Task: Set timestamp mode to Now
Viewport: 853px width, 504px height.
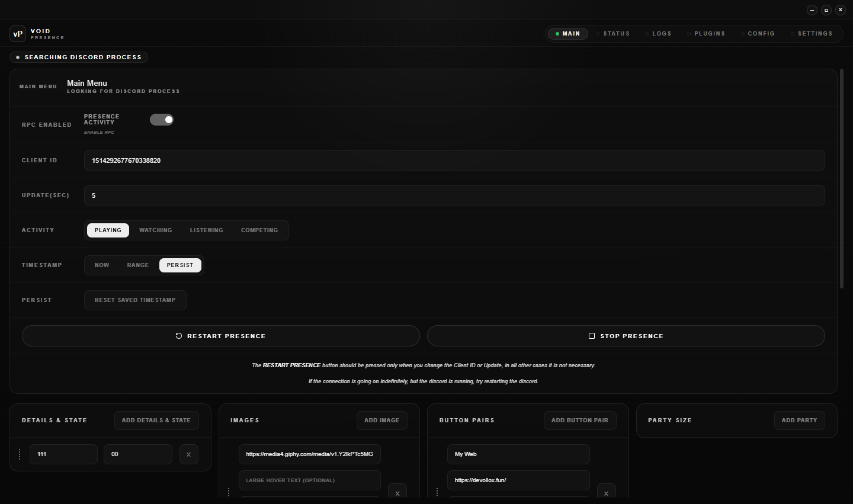Action: pos(102,265)
